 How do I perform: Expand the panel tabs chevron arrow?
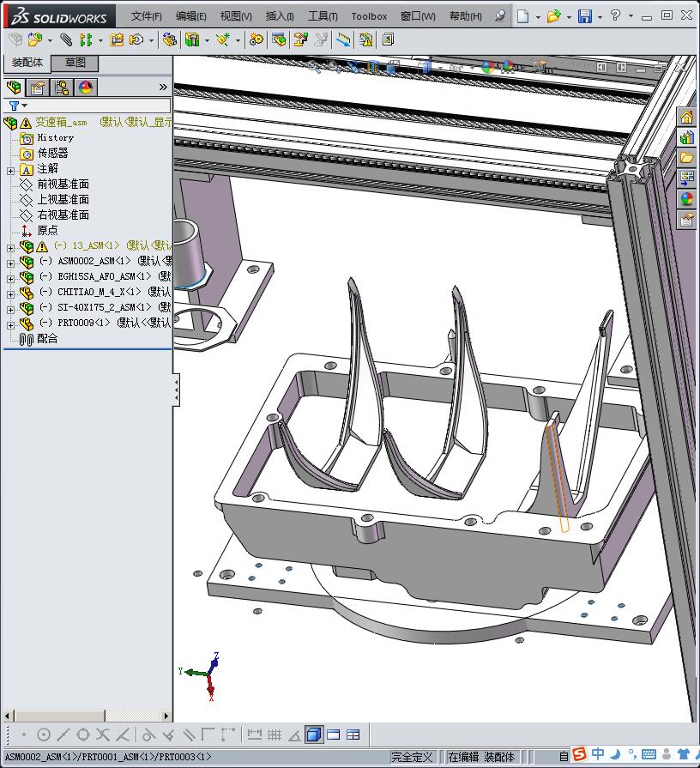tap(163, 88)
